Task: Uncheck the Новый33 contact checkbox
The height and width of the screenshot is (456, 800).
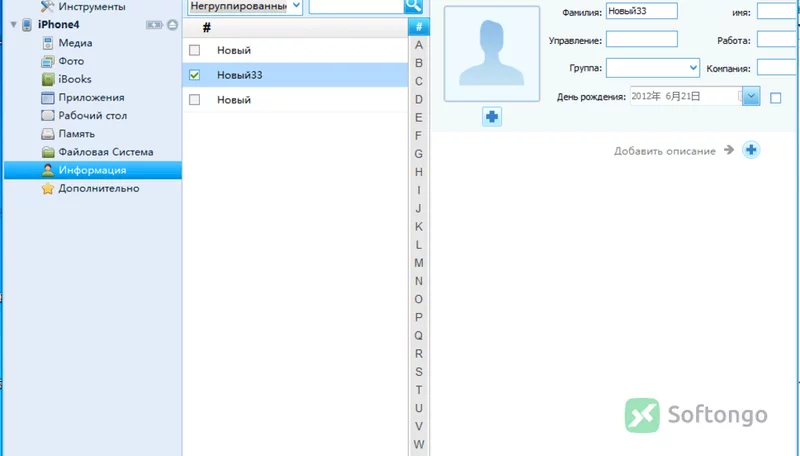Action: click(194, 75)
